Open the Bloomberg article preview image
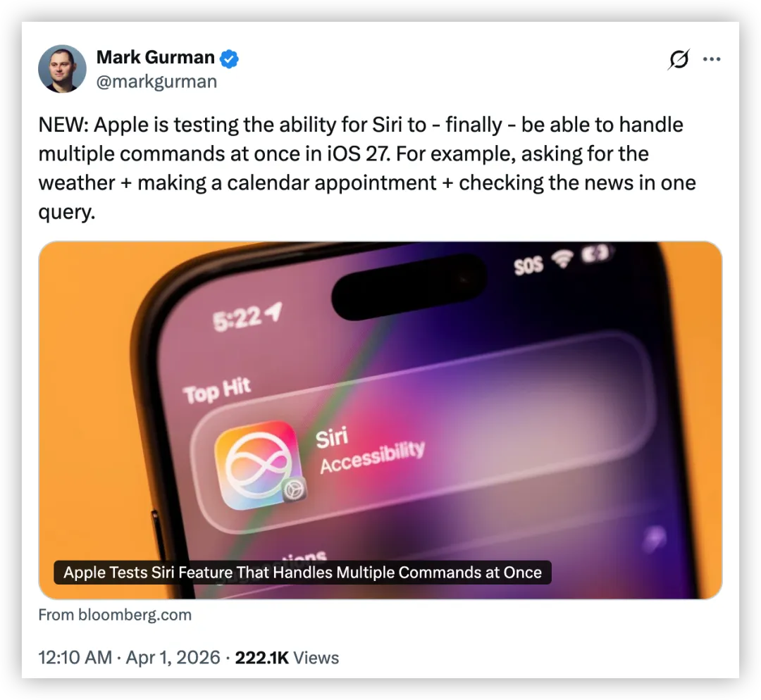Screen dimensions: 761x700 coord(380,420)
